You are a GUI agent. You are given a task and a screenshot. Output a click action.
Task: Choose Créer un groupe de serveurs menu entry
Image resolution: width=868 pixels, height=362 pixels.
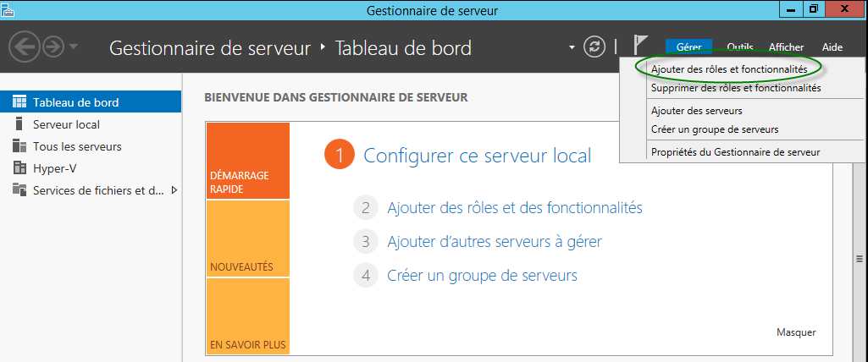point(716,129)
